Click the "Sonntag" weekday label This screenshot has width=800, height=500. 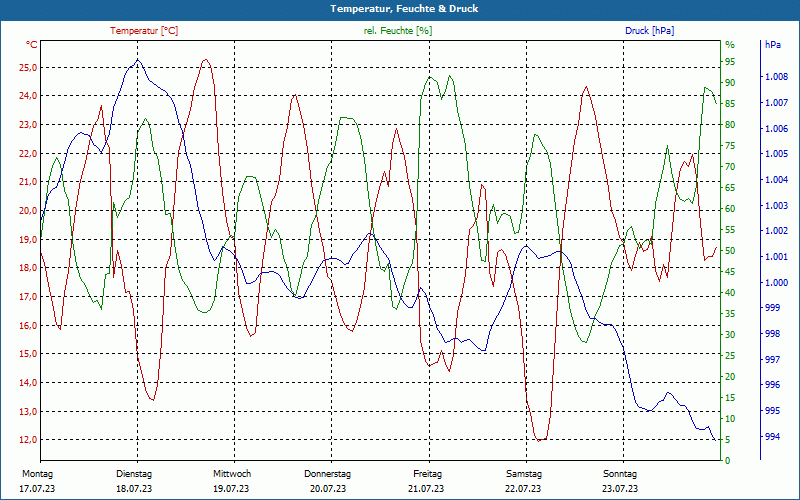(620, 474)
